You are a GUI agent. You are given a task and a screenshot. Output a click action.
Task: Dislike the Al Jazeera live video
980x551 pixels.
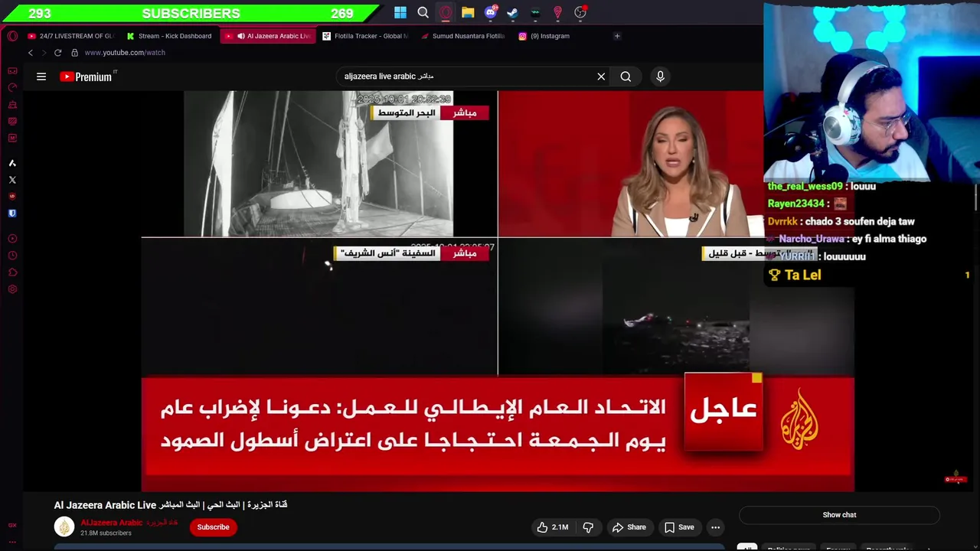[x=588, y=527]
